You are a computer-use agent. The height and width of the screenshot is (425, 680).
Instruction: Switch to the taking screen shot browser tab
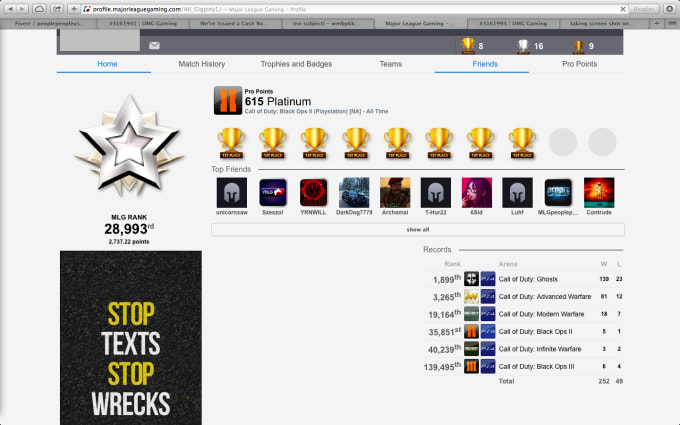pos(605,23)
